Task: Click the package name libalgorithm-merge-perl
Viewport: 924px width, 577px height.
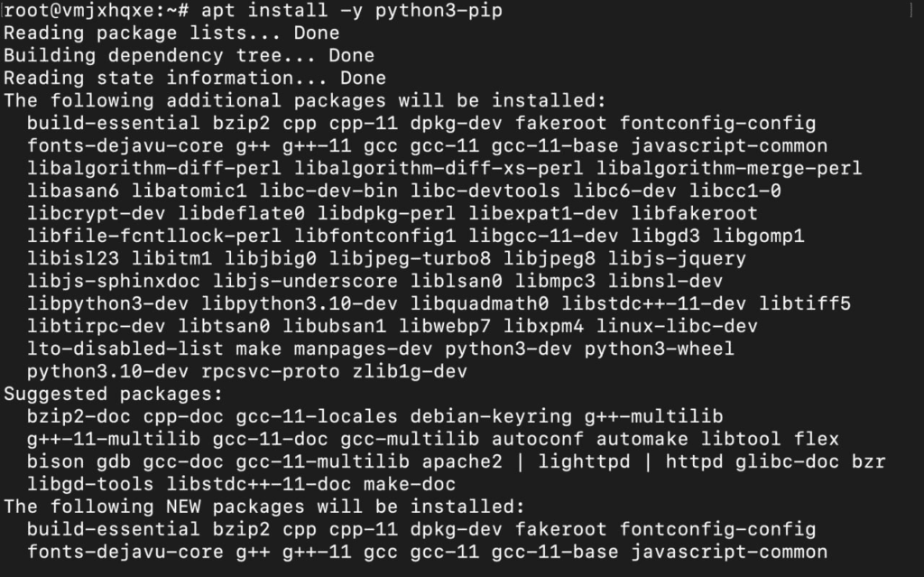Action: (x=729, y=168)
